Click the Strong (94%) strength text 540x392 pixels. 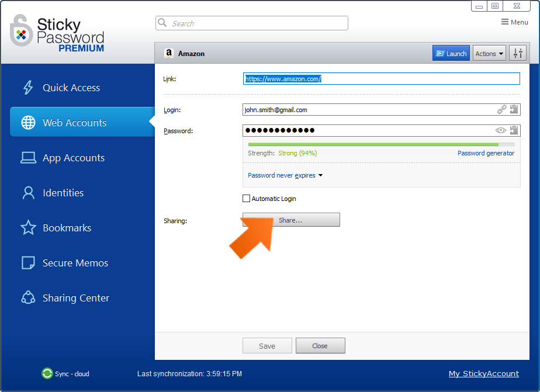click(x=297, y=153)
